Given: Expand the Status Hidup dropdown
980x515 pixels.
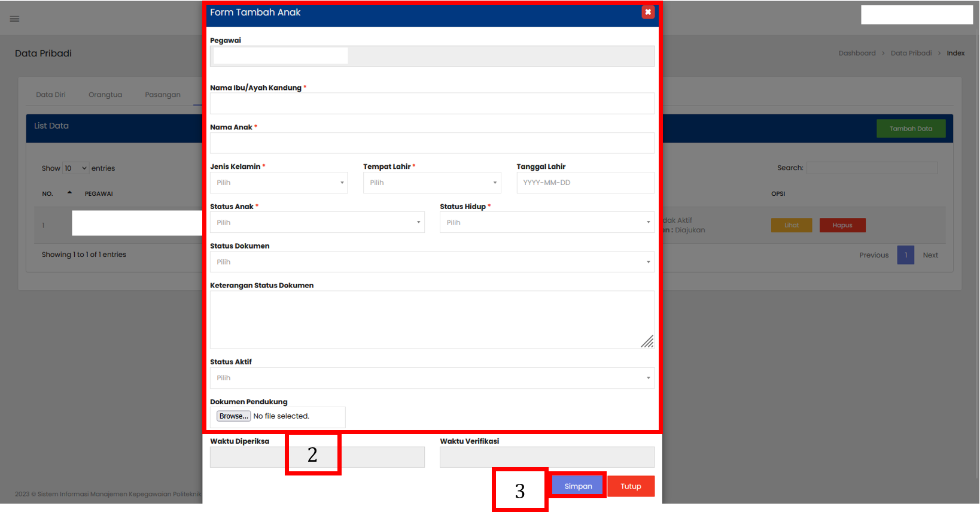Looking at the screenshot, I should [x=546, y=222].
